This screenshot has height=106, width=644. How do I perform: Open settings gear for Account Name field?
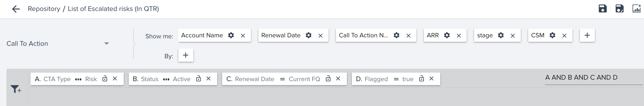(231, 35)
